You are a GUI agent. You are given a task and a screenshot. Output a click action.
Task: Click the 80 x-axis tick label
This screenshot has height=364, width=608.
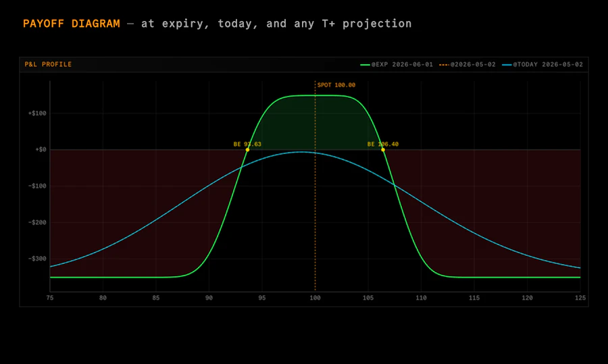point(103,298)
